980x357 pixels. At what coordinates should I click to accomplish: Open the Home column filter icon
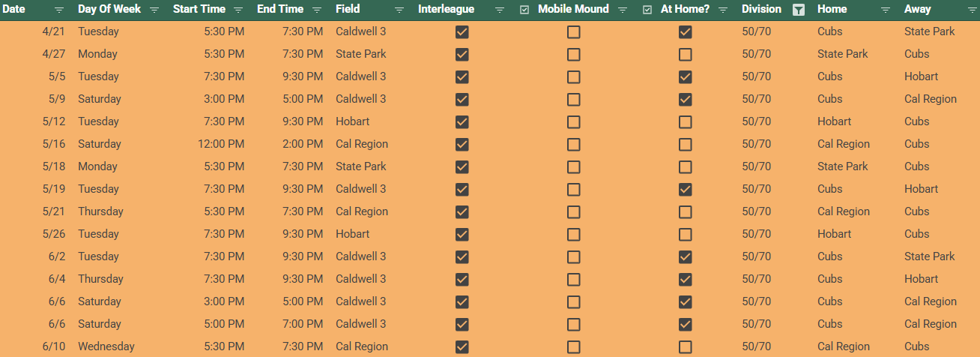[886, 10]
